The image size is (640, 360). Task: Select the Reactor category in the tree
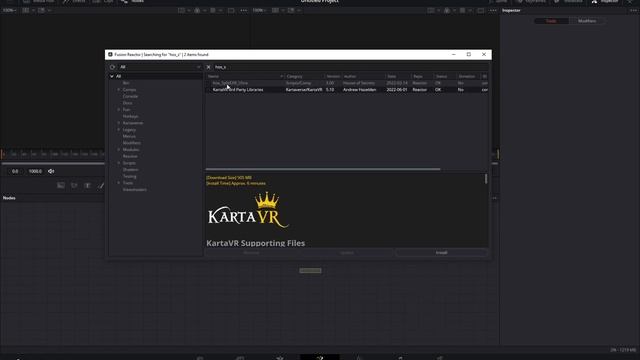pyautogui.click(x=130, y=156)
